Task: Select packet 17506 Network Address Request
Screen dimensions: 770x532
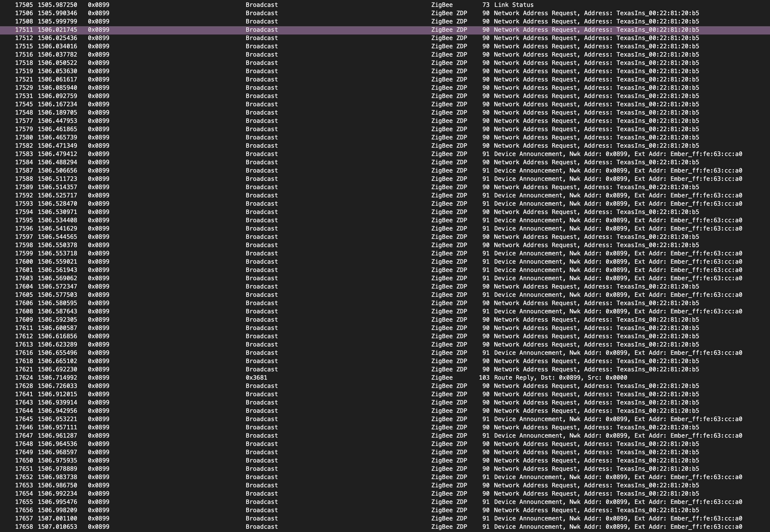Action: pos(596,13)
